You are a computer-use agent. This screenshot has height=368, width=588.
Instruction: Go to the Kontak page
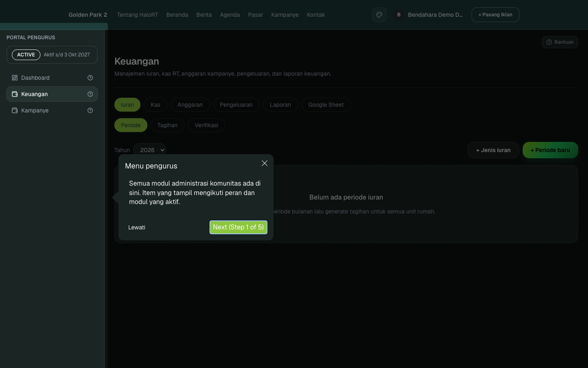(316, 15)
